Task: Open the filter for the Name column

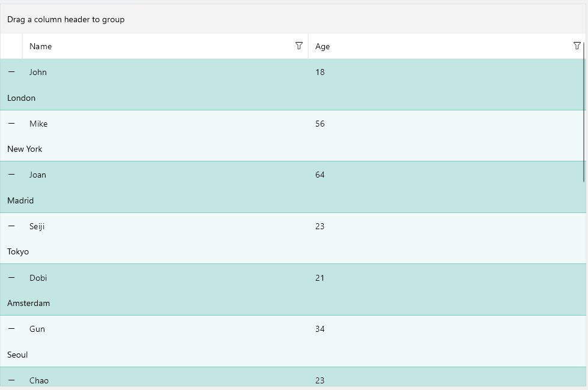Action: [x=299, y=46]
